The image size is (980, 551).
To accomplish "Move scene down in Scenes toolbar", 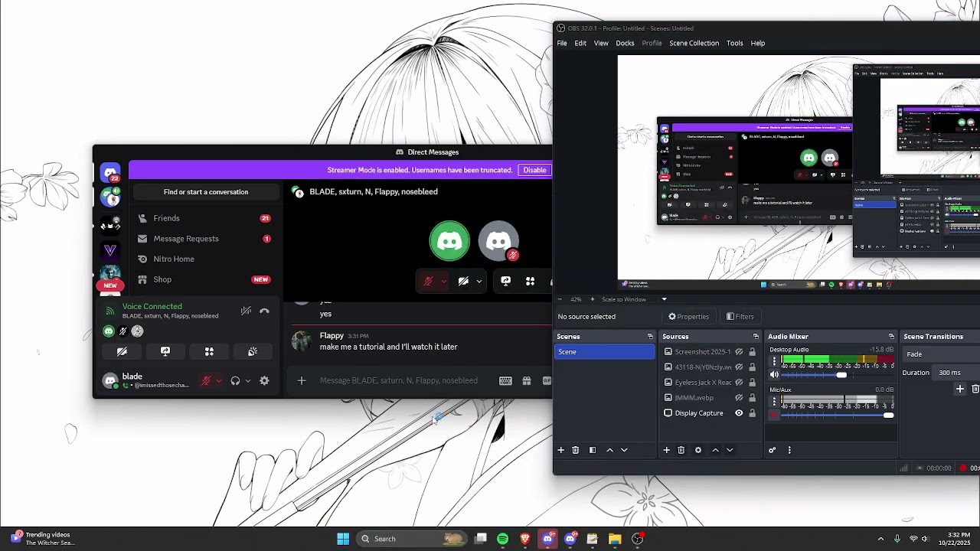I will coord(624,450).
